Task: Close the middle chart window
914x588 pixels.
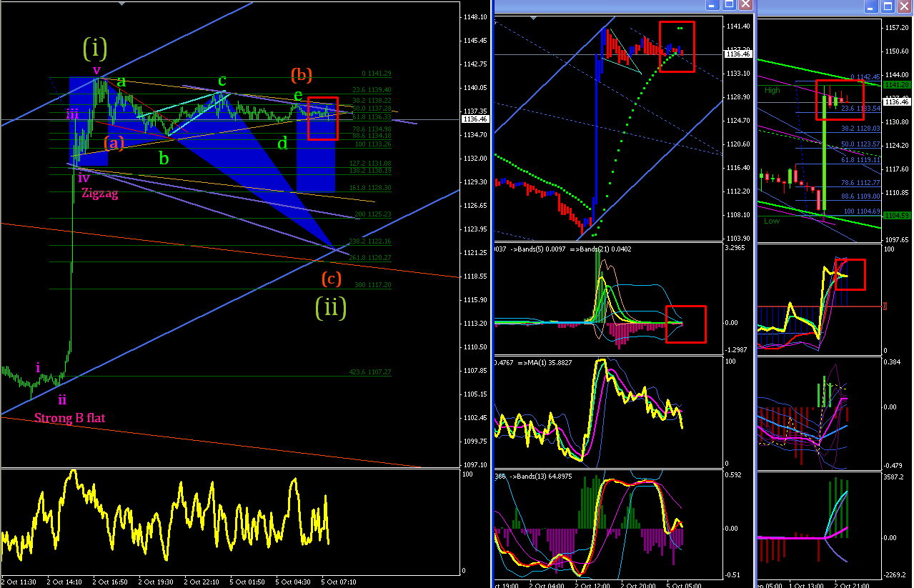Action: (745, 5)
